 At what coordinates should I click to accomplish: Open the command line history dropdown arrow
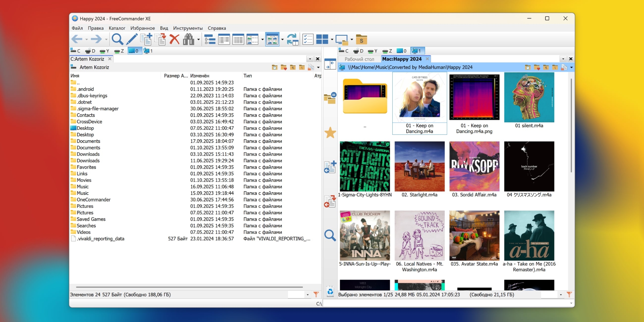(571, 303)
